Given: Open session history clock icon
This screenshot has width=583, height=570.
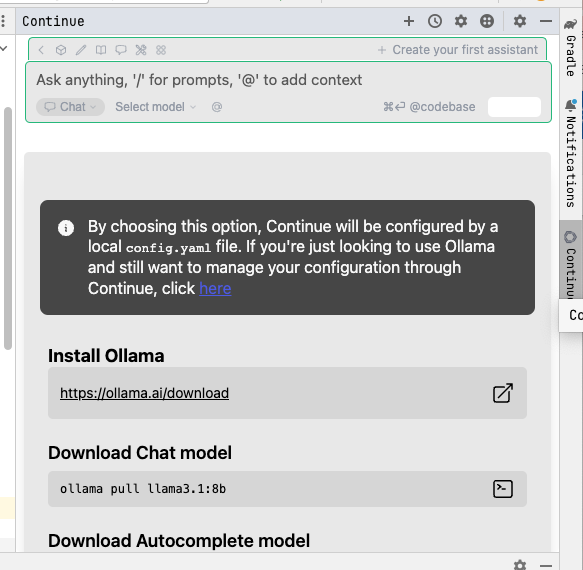Looking at the screenshot, I should (x=435, y=21).
